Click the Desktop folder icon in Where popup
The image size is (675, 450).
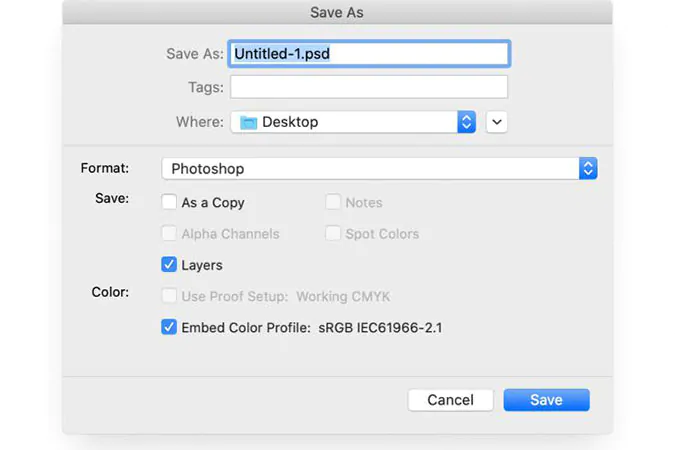pos(248,122)
